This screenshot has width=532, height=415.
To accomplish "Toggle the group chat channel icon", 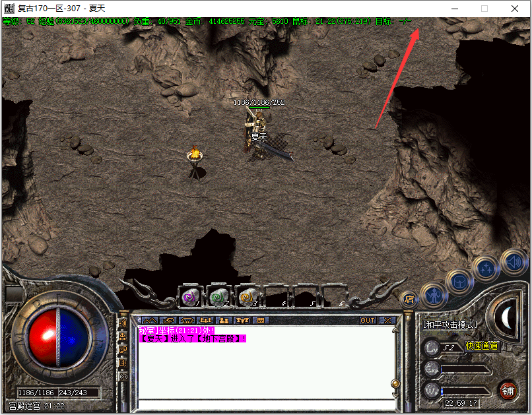I will click(123, 336).
